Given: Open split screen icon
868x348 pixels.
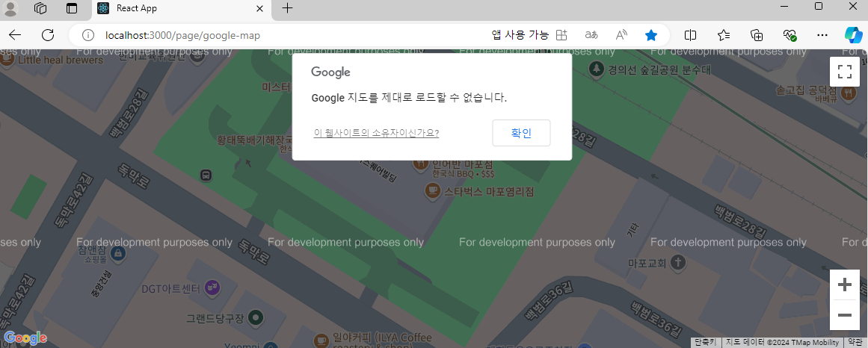Looking at the screenshot, I should (x=690, y=35).
